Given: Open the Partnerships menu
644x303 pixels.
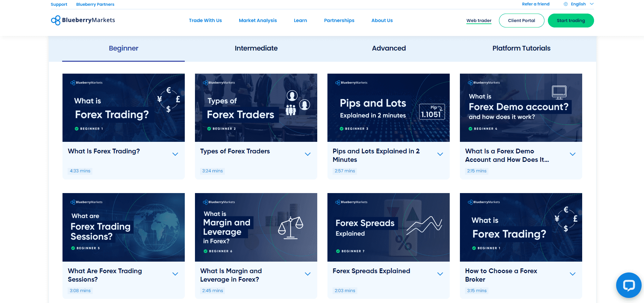Looking at the screenshot, I should [x=339, y=20].
